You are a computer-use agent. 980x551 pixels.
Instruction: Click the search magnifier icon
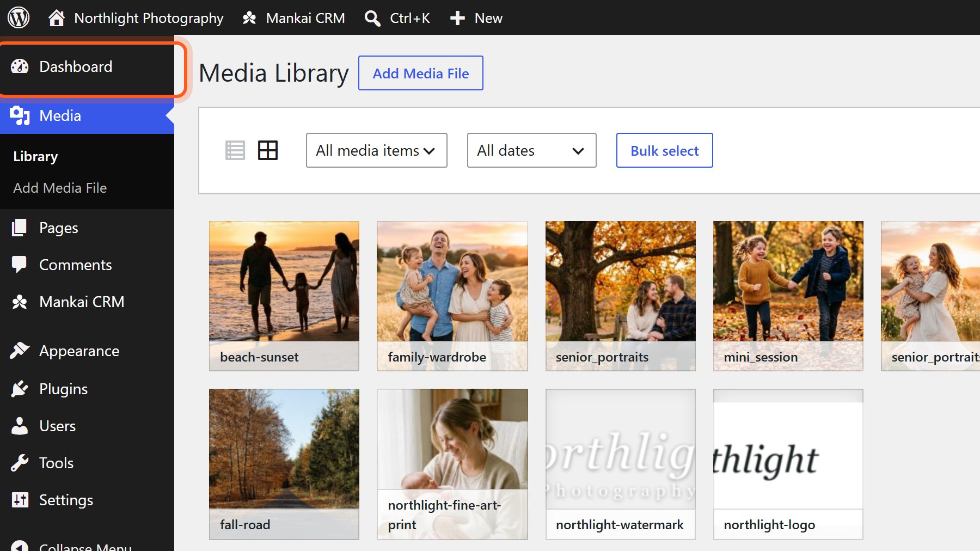click(x=372, y=18)
